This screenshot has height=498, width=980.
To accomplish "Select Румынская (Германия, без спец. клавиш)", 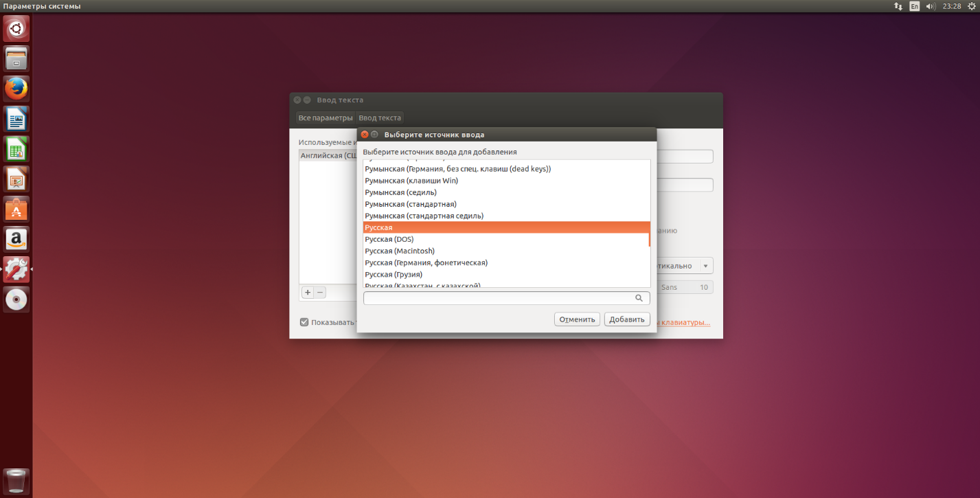I will [x=506, y=169].
